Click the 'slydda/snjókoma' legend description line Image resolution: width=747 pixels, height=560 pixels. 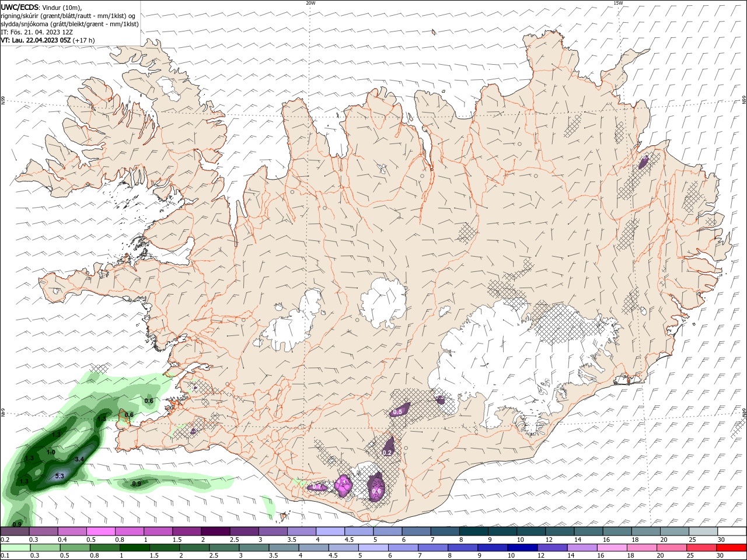pyautogui.click(x=69, y=24)
